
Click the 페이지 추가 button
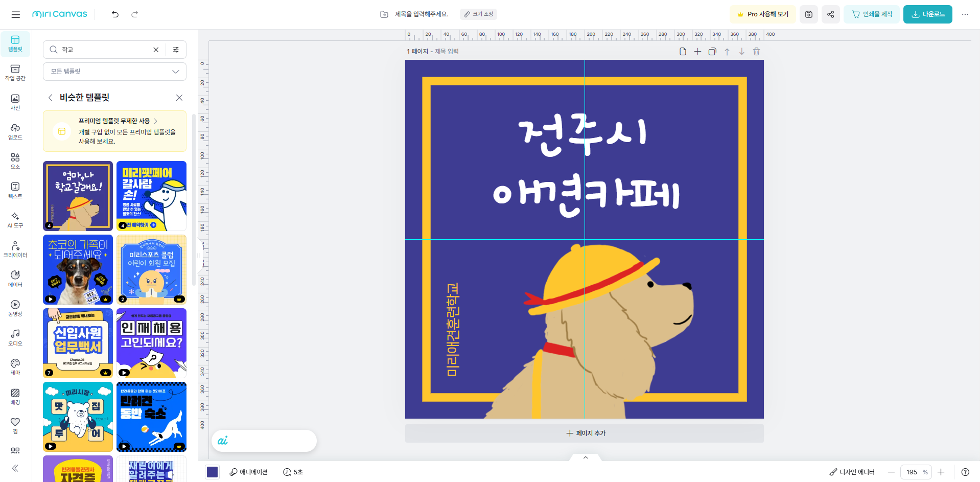click(585, 433)
